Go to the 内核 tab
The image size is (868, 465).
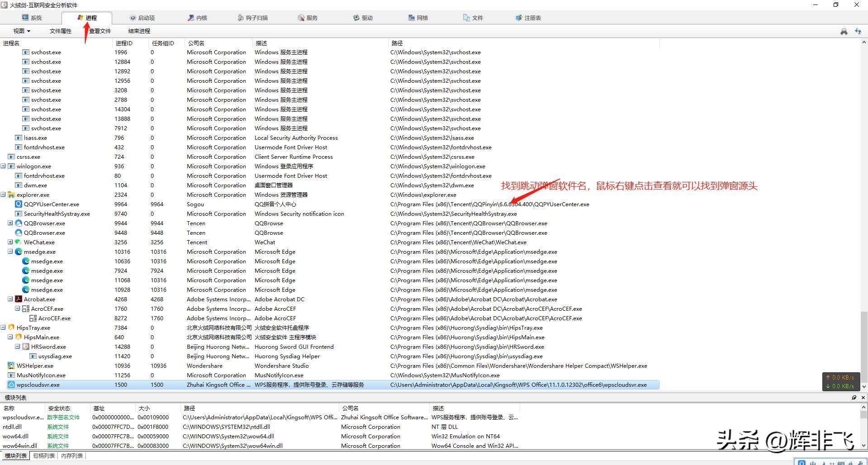click(x=197, y=18)
